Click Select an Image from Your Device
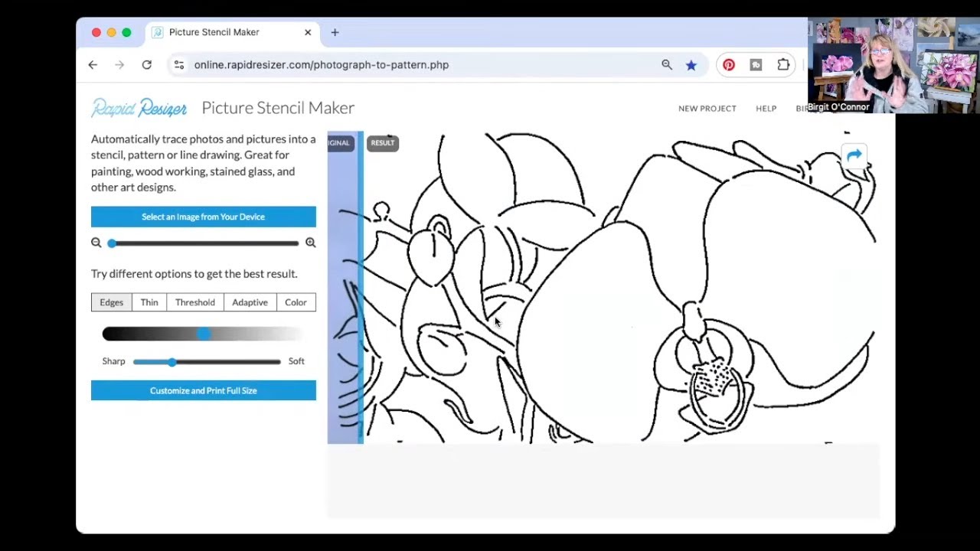 tap(203, 217)
